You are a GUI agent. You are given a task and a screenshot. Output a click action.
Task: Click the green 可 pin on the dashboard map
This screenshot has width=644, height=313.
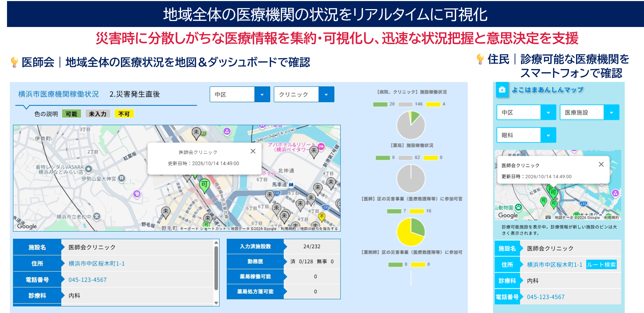(x=204, y=185)
